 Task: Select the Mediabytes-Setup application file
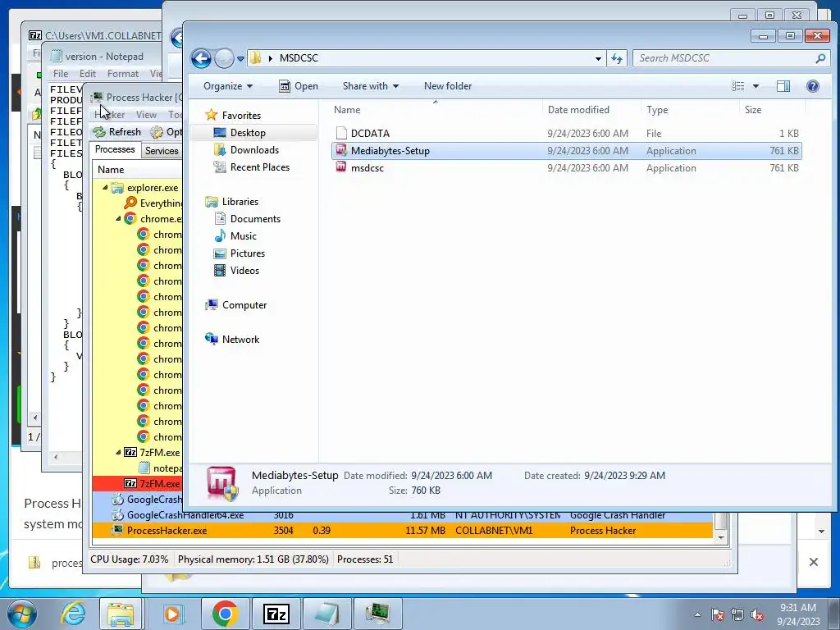tap(566, 151)
